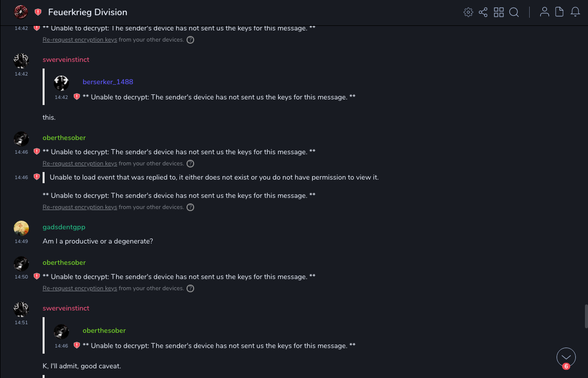Viewport: 588px width, 378px height.
Task: Open room settings gear icon
Action: (x=468, y=12)
